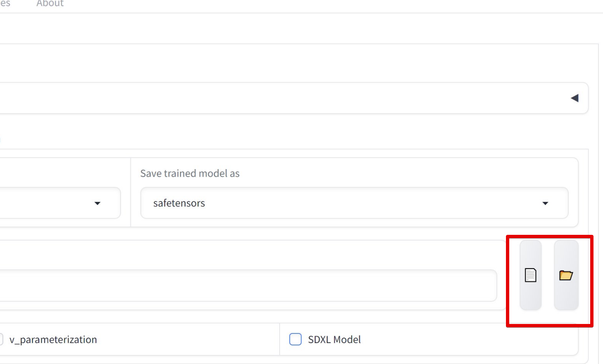Click the "Save trained model as" label

(x=190, y=173)
